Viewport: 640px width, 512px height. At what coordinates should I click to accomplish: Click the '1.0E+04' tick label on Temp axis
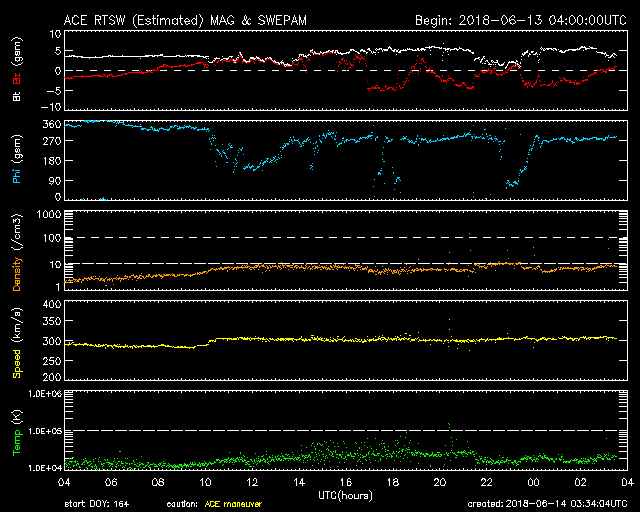pyautogui.click(x=45, y=468)
